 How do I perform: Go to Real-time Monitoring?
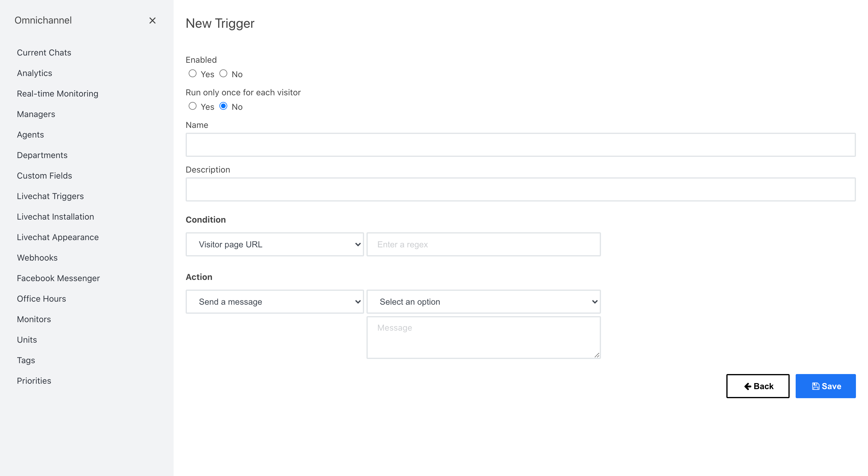(x=58, y=94)
